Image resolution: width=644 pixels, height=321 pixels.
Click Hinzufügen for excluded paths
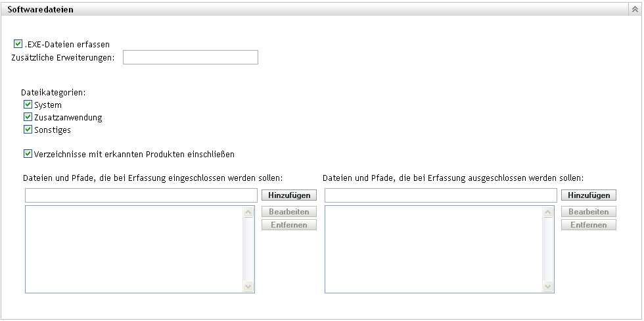click(x=589, y=195)
